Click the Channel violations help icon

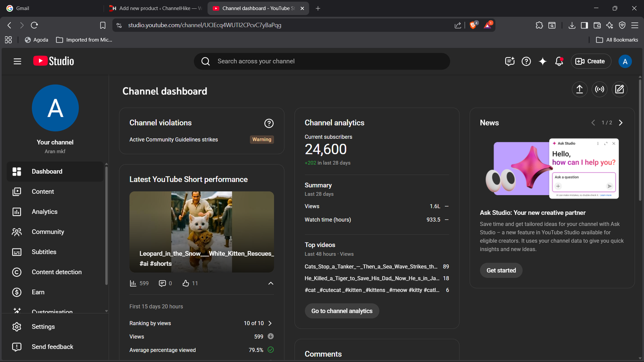pyautogui.click(x=269, y=123)
